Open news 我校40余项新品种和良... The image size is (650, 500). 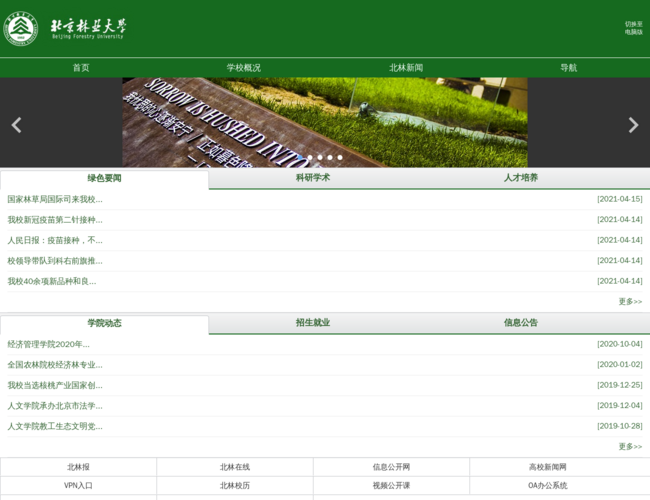coord(52,282)
